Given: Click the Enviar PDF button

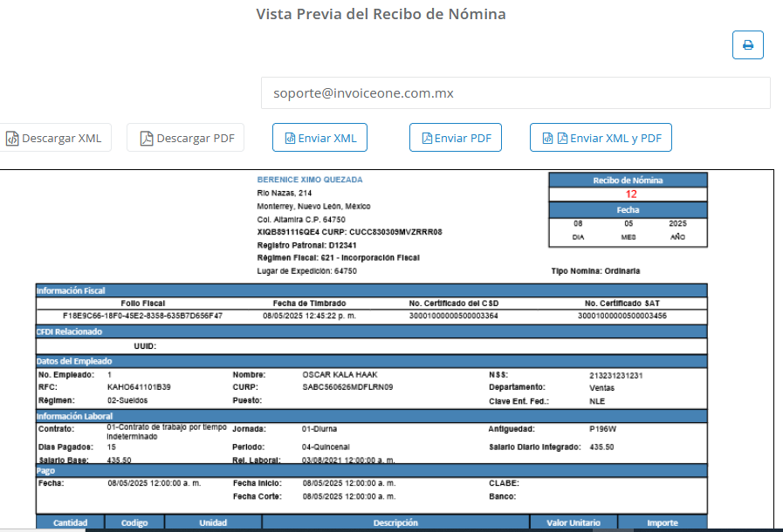Looking at the screenshot, I should [x=456, y=138].
